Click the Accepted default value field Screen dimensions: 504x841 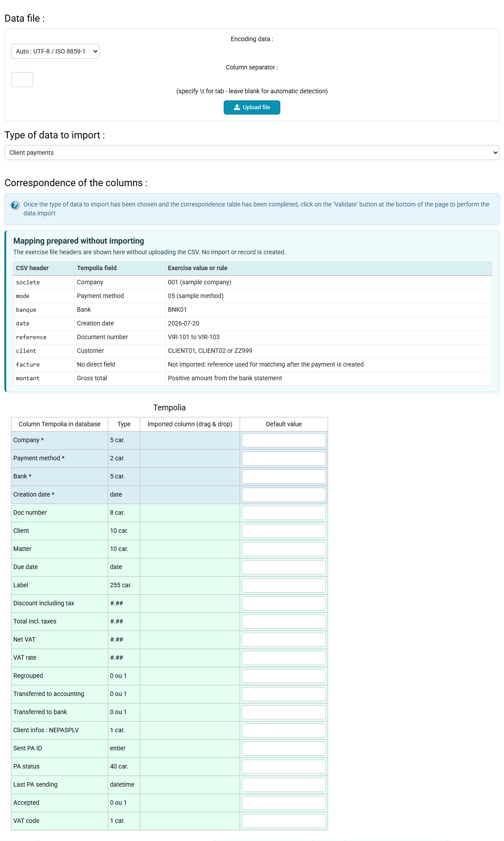284,803
